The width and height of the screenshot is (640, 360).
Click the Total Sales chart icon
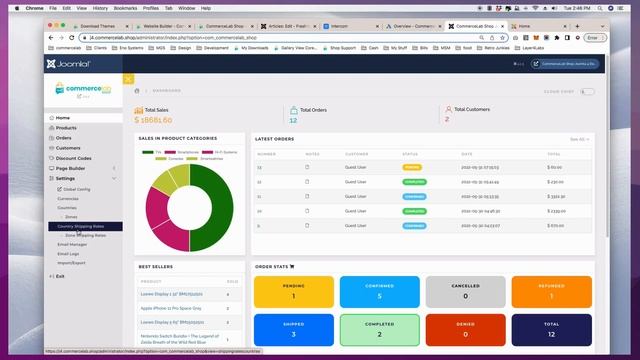(x=139, y=110)
